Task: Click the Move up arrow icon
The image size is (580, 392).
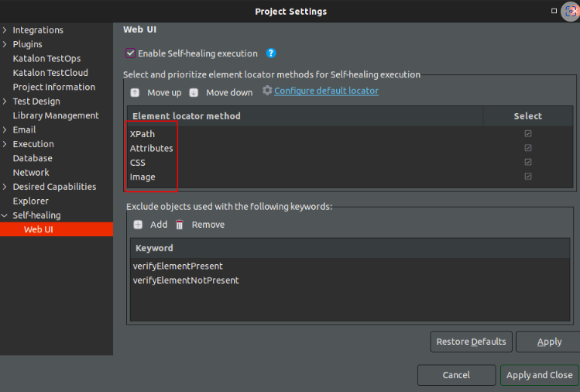Action: click(135, 92)
